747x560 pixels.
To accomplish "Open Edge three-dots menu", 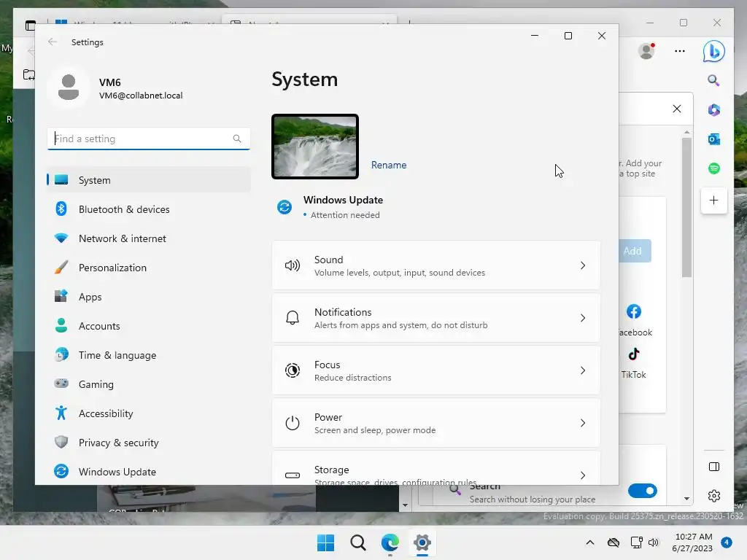I will [x=680, y=51].
